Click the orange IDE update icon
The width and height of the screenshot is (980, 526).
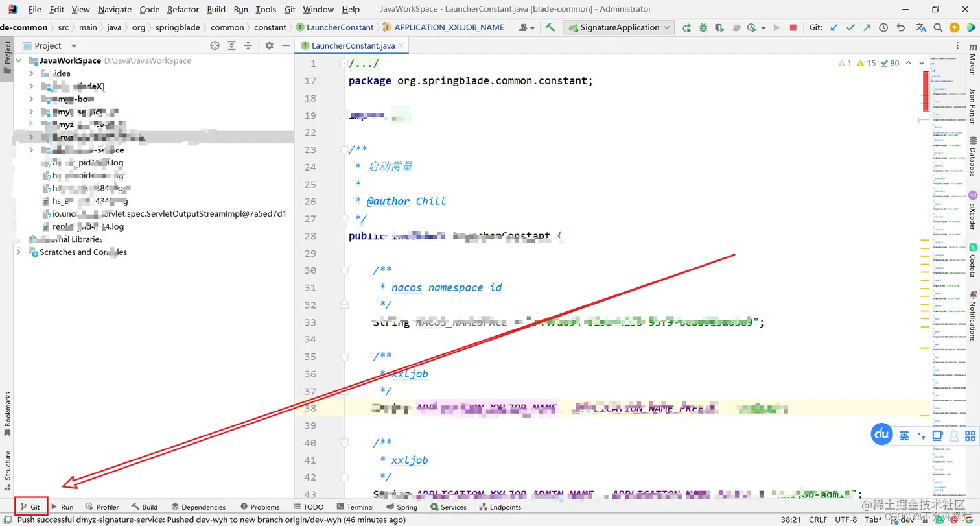pyautogui.click(x=954, y=27)
